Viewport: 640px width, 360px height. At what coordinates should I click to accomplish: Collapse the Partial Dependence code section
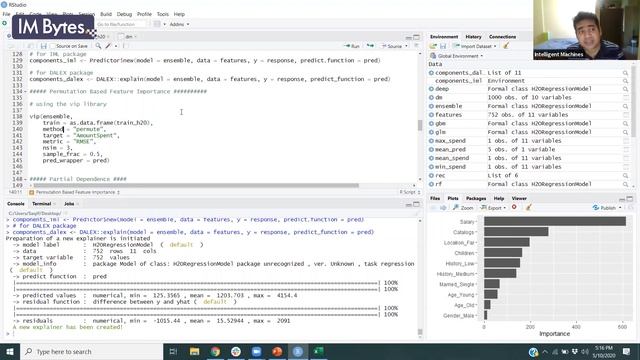25,179
